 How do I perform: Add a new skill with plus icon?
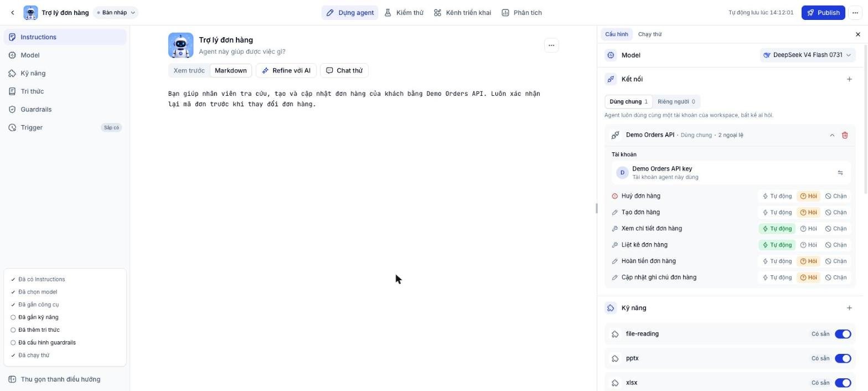pos(850,308)
